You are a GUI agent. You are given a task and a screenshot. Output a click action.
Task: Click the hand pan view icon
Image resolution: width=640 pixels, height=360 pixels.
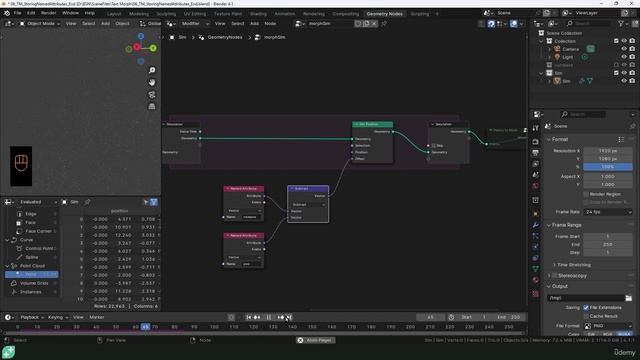pyautogui.click(x=152, y=82)
